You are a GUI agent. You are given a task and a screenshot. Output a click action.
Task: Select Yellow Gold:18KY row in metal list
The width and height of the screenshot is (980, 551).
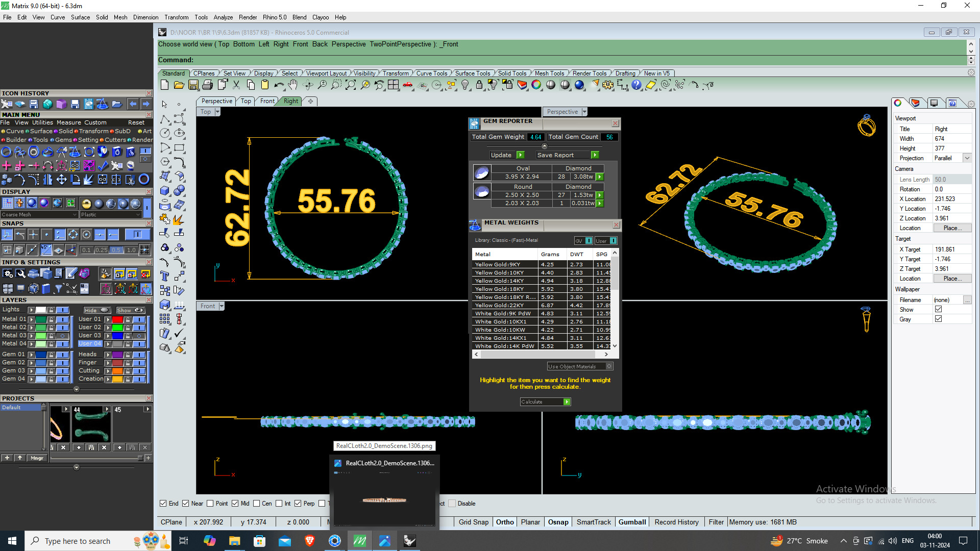(x=499, y=289)
